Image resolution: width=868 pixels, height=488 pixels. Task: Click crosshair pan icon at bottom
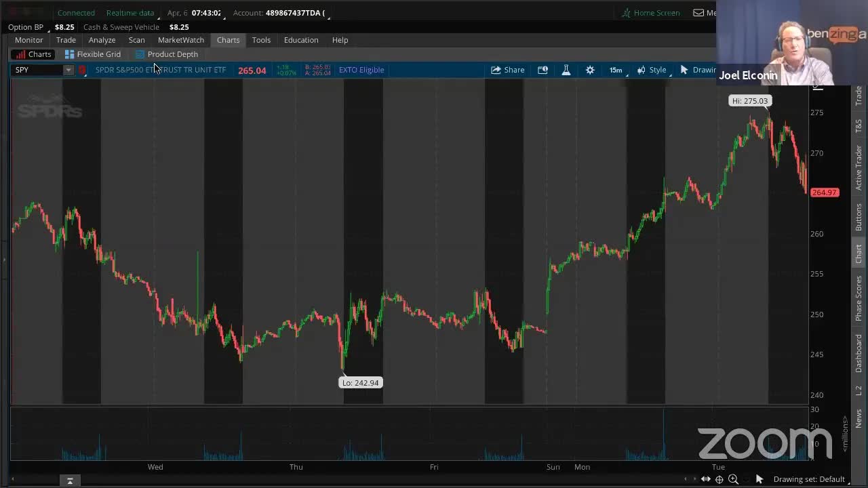(x=719, y=479)
